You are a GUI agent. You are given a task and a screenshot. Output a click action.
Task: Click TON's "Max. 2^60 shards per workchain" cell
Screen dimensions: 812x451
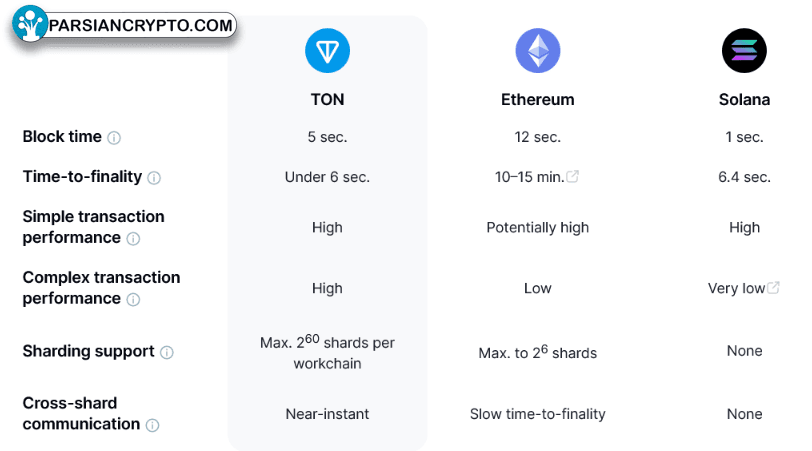pyautogui.click(x=327, y=353)
